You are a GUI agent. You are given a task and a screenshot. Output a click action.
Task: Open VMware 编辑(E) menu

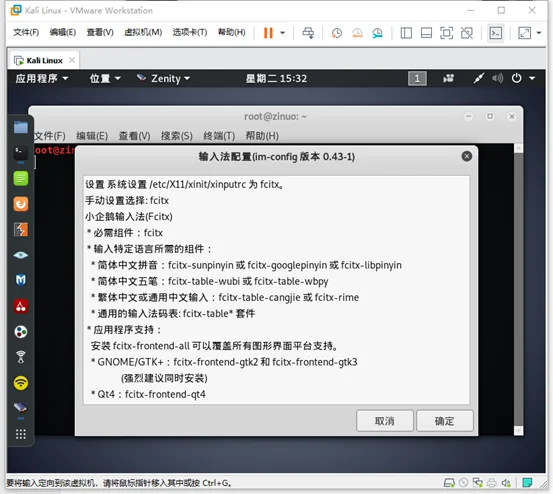point(62,32)
